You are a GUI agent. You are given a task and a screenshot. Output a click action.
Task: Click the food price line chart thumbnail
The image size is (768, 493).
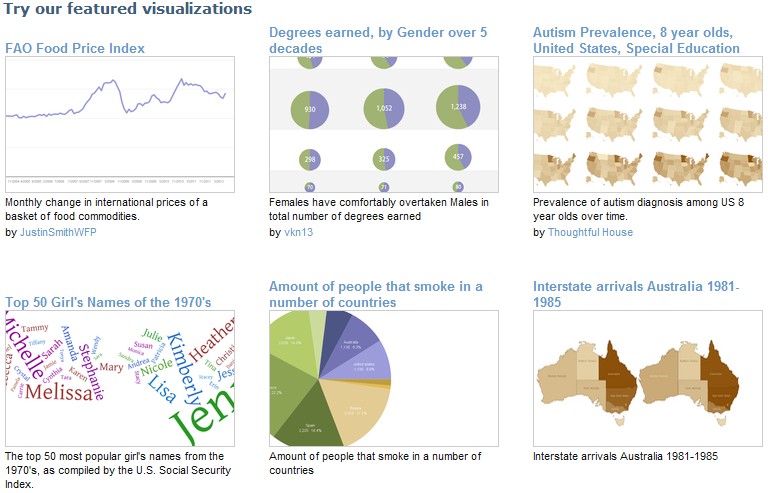point(120,124)
